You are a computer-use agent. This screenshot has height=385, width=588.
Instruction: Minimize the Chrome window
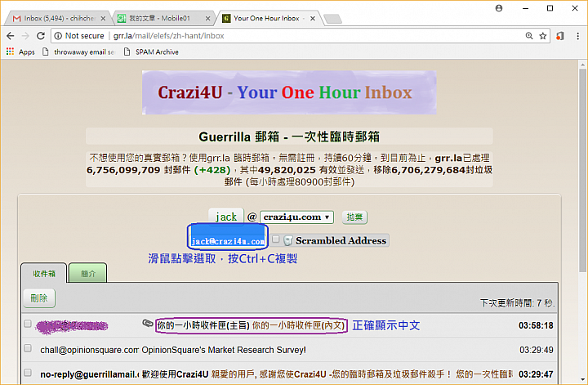click(525, 8)
